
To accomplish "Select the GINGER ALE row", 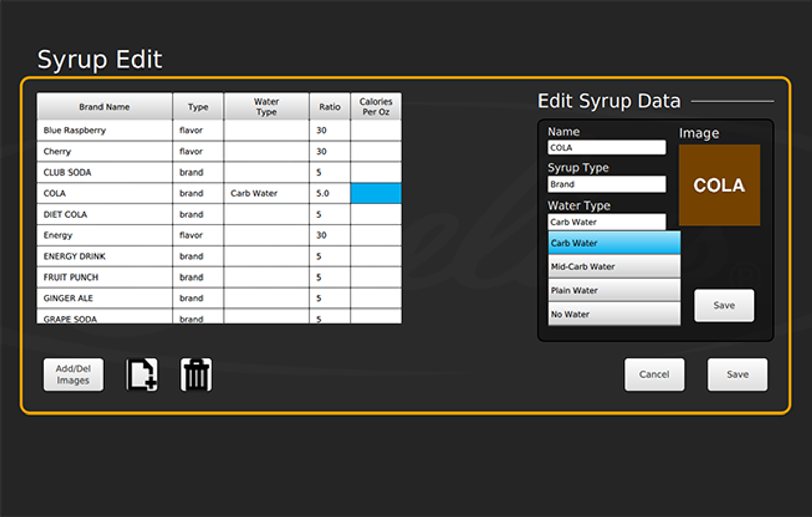I will (x=219, y=298).
